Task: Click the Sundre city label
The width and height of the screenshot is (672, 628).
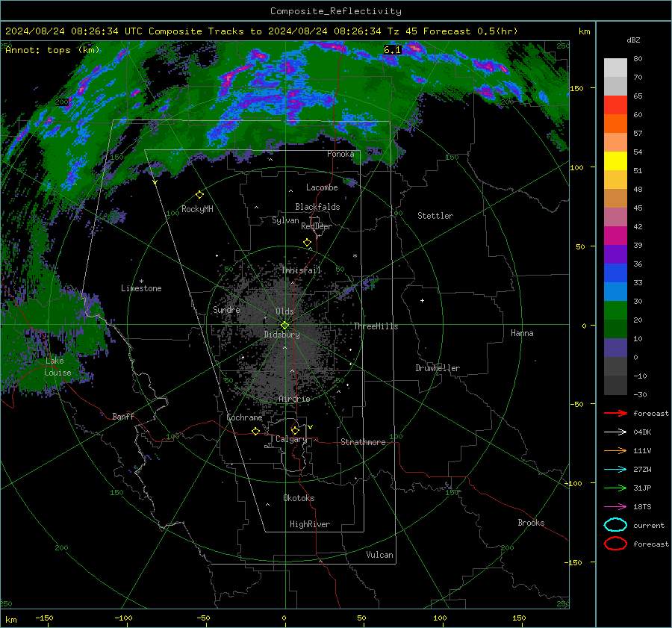Action: (226, 309)
